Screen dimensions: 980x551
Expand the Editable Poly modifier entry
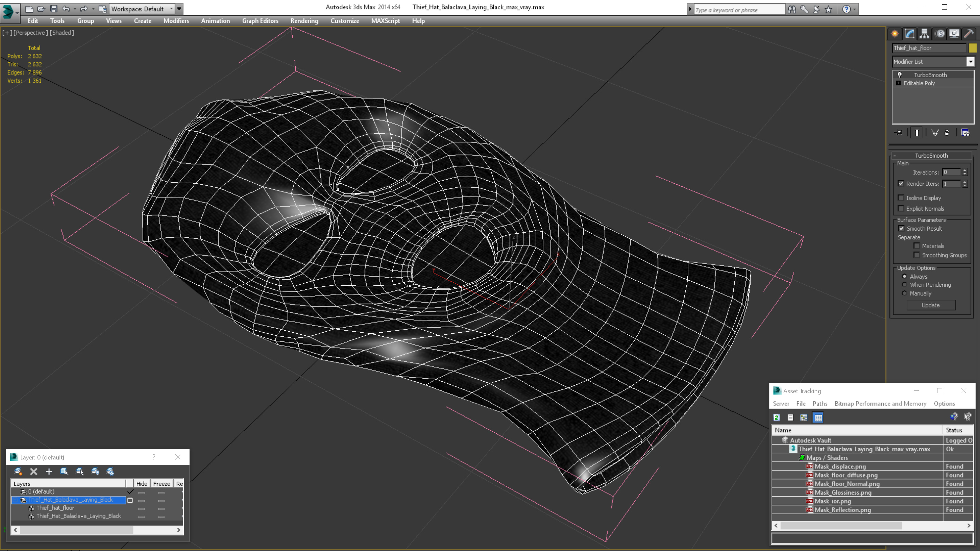[899, 83]
